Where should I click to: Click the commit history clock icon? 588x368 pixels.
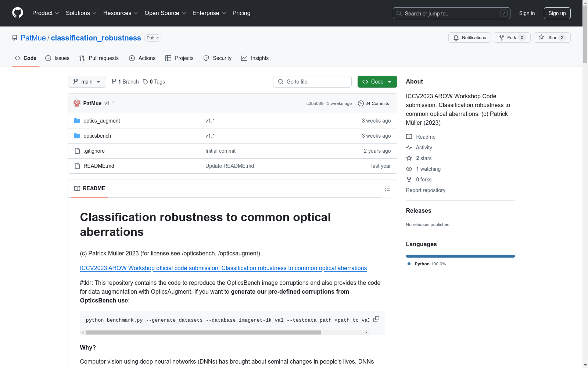[361, 103]
